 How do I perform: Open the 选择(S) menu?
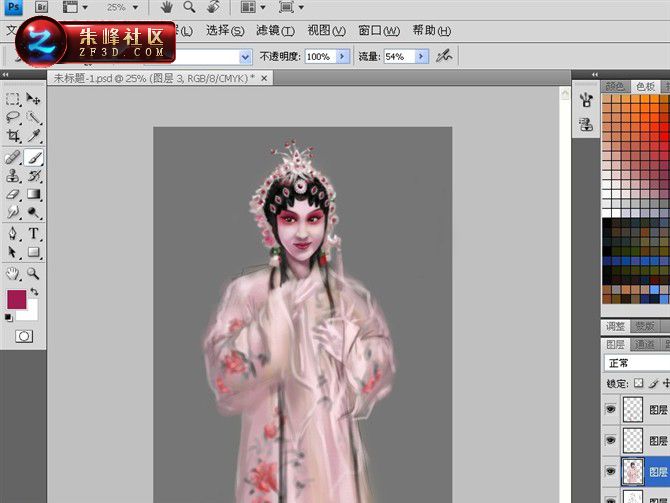pos(225,31)
